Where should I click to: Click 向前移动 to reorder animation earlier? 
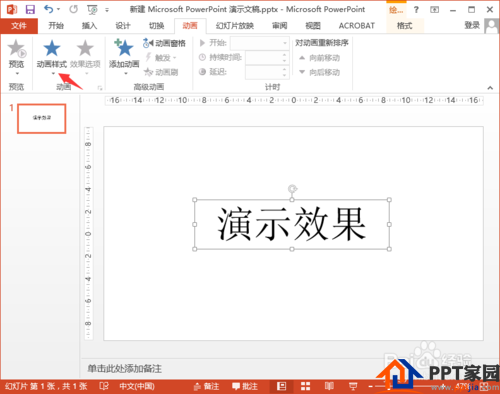click(319, 58)
